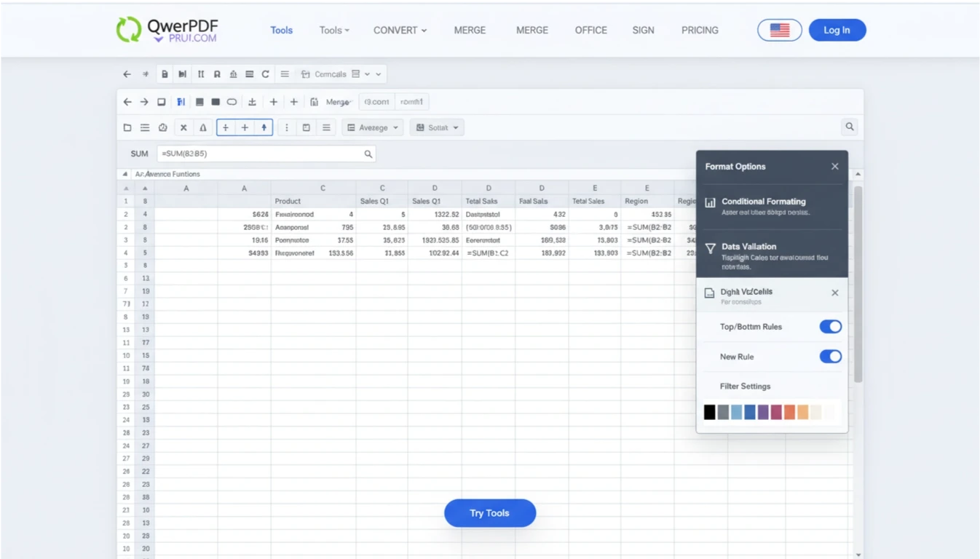This screenshot has height=559, width=980.
Task: Expand the CONVERT menu dropdown
Action: [x=400, y=31]
